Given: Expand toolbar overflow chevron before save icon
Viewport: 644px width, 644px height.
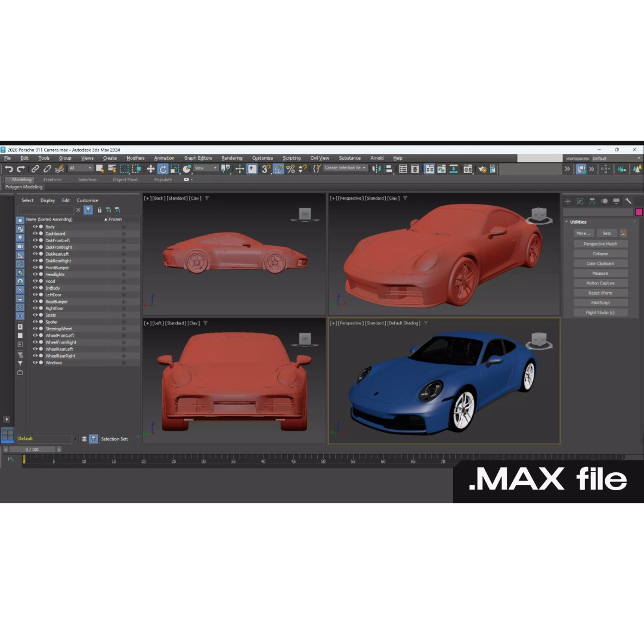Looking at the screenshot, I should coord(567,169).
